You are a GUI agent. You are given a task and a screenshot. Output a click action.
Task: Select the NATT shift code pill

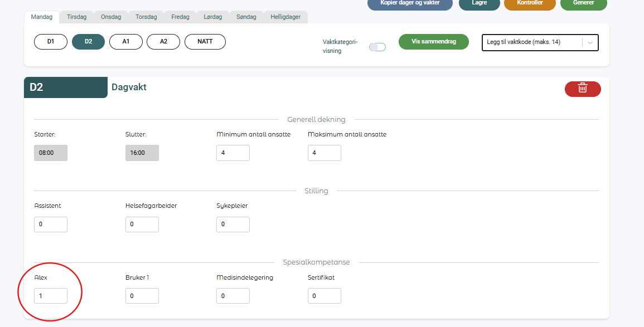205,42
